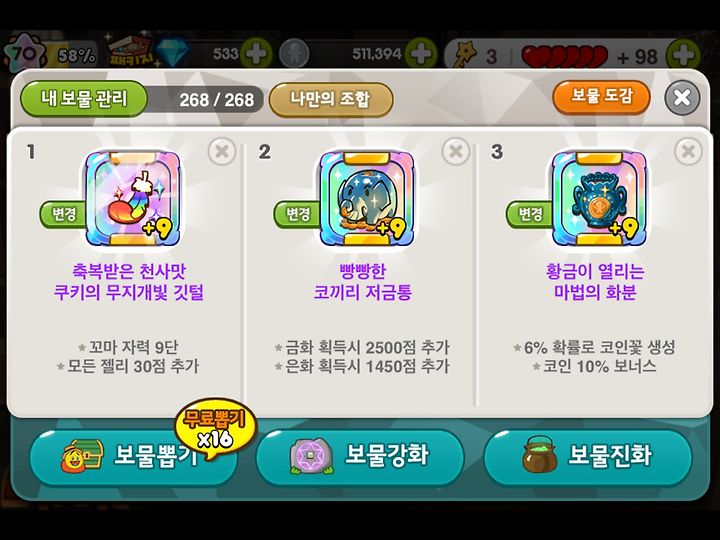This screenshot has width=720, height=540.
Task: Tap the magic vase treasure icon
Action: point(599,198)
